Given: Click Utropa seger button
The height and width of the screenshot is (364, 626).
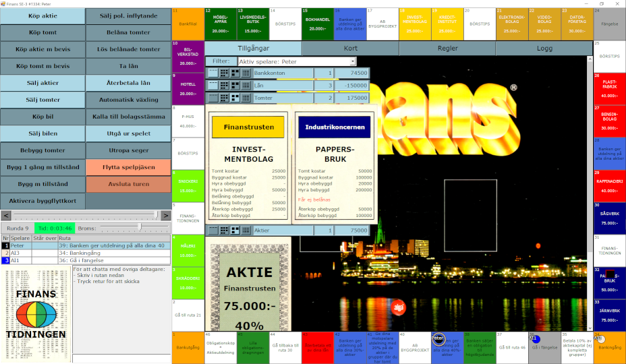Looking at the screenshot, I should (128, 150).
